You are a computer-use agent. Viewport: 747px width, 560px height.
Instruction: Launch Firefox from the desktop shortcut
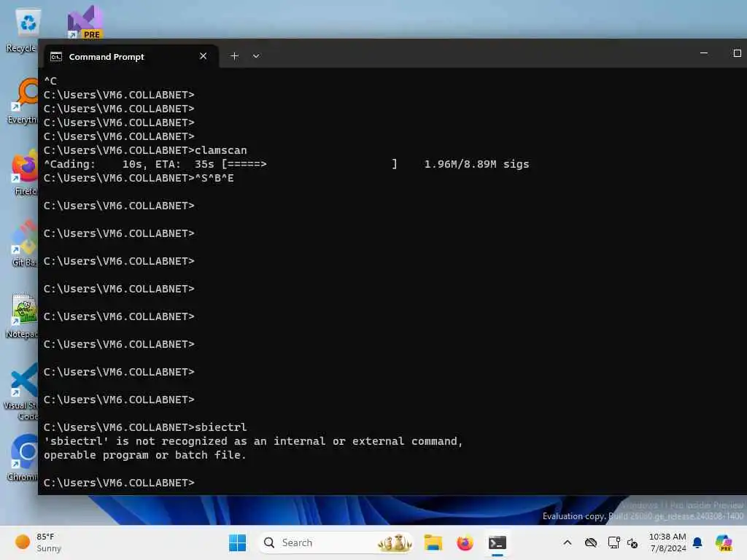coord(25,172)
